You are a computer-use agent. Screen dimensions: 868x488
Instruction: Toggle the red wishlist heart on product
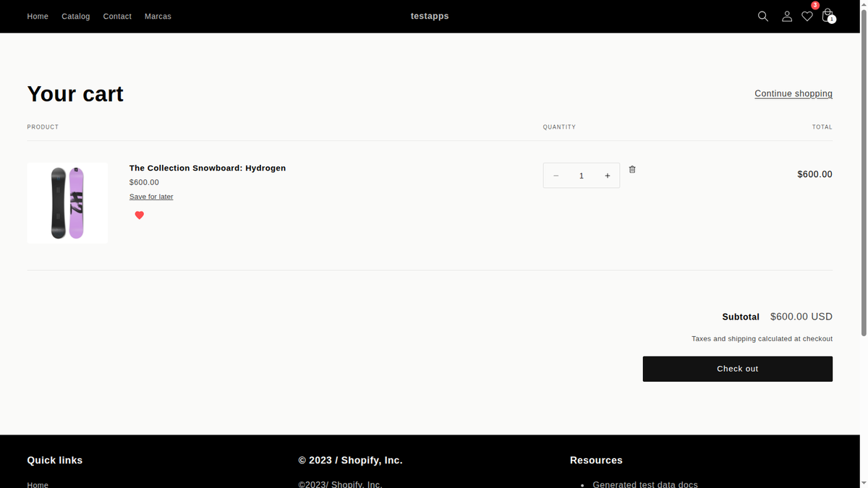click(x=140, y=215)
